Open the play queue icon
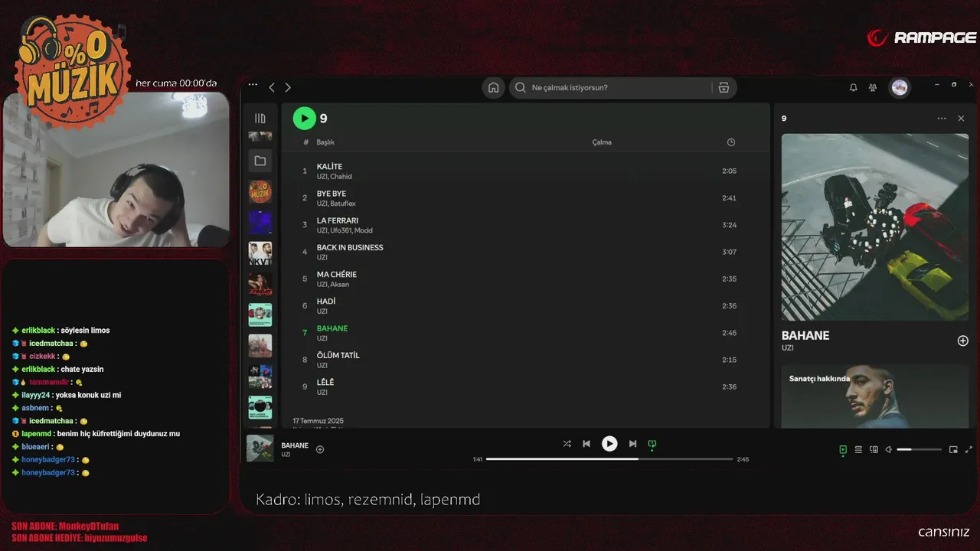 coord(858,450)
